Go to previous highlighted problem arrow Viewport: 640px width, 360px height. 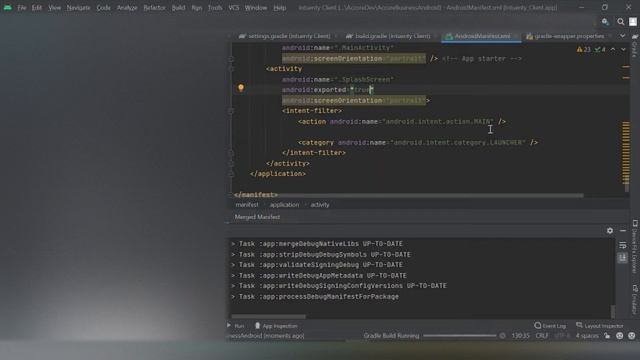(613, 49)
